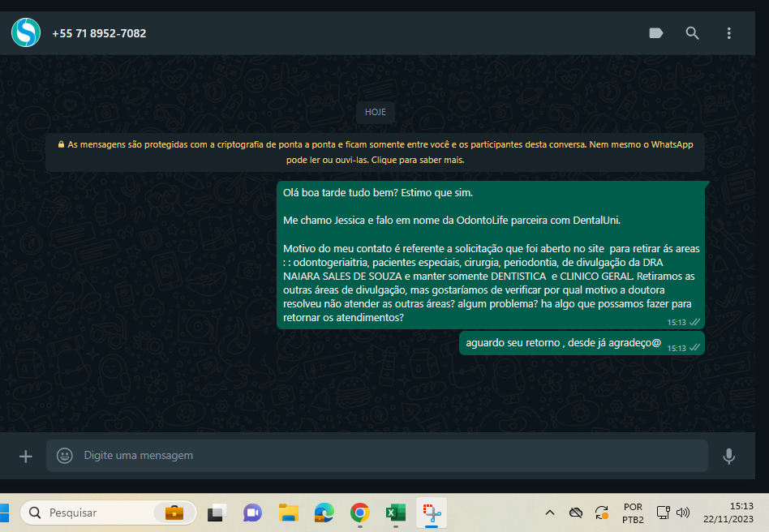Image resolution: width=769 pixels, height=532 pixels.
Task: Click the plus attach button
Action: coord(25,456)
